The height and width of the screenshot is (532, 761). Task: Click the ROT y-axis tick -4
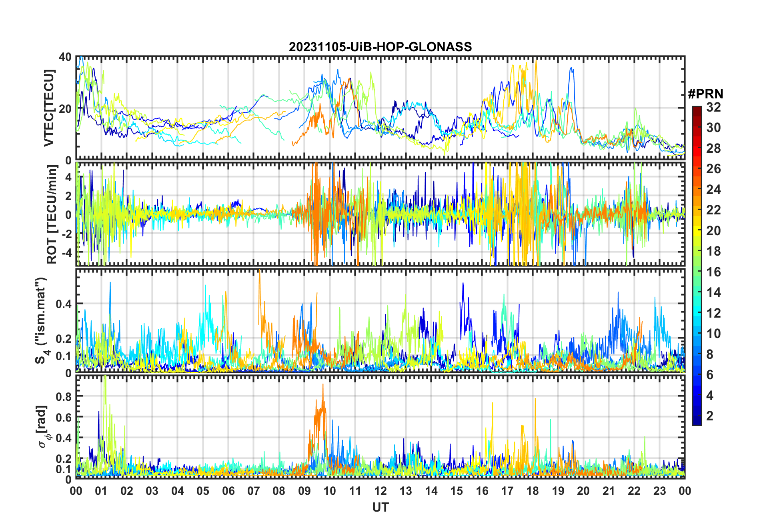(66, 252)
